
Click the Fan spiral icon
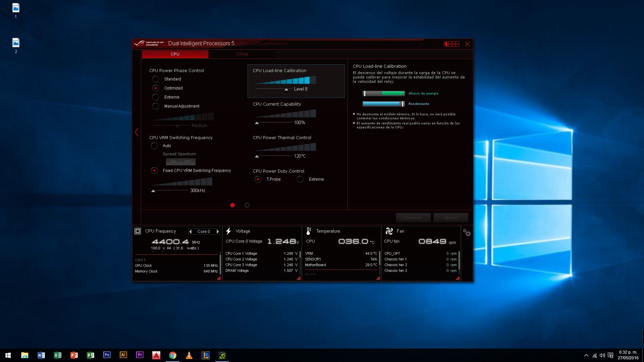click(389, 231)
